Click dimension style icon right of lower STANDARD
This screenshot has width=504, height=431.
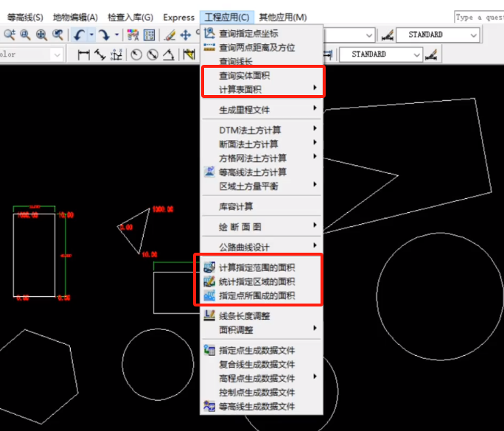coord(431,55)
